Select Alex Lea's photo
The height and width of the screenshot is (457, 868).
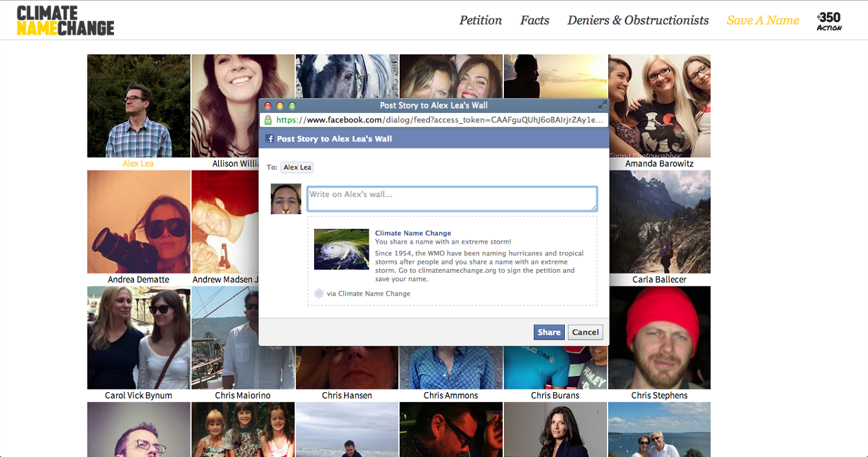[139, 106]
